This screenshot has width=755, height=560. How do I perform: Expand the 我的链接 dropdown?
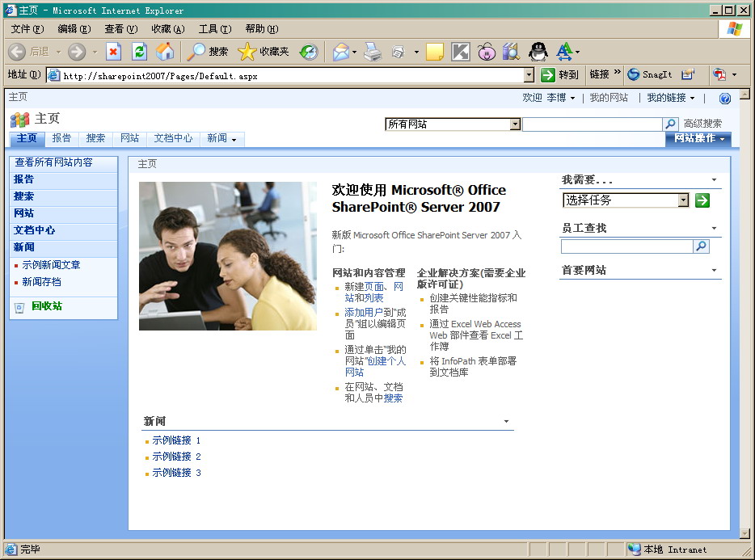coord(670,98)
